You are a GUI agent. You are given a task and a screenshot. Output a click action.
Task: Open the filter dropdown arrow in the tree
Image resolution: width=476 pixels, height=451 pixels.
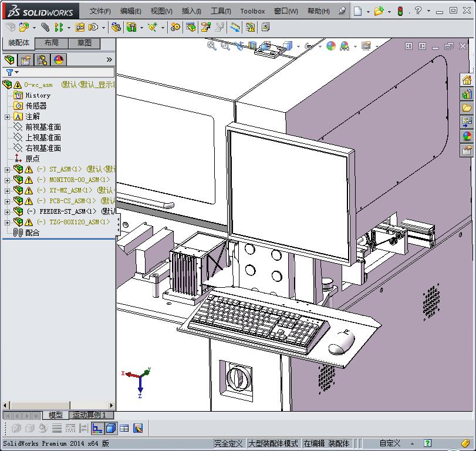tap(17, 72)
